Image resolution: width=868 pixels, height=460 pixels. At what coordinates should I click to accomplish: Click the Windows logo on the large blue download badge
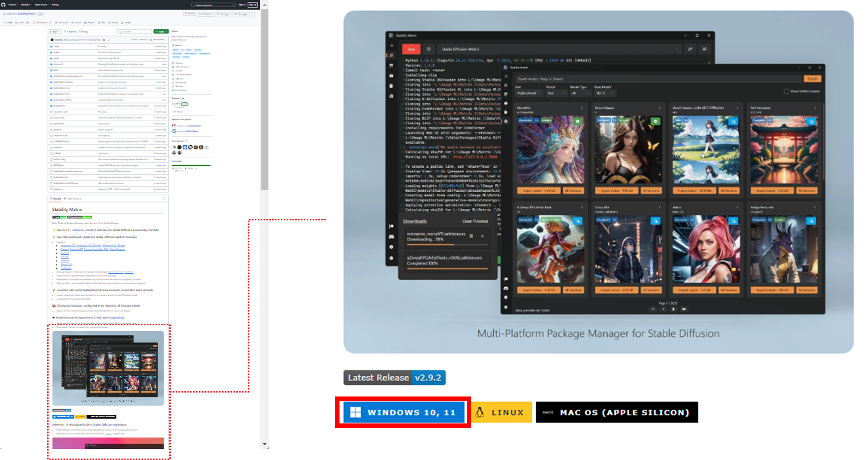click(355, 412)
